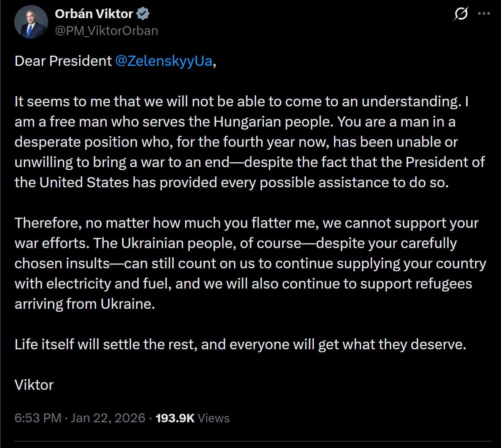Click the 6:53 PM post time
Image resolution: width=501 pixels, height=448 pixels.
(x=38, y=418)
